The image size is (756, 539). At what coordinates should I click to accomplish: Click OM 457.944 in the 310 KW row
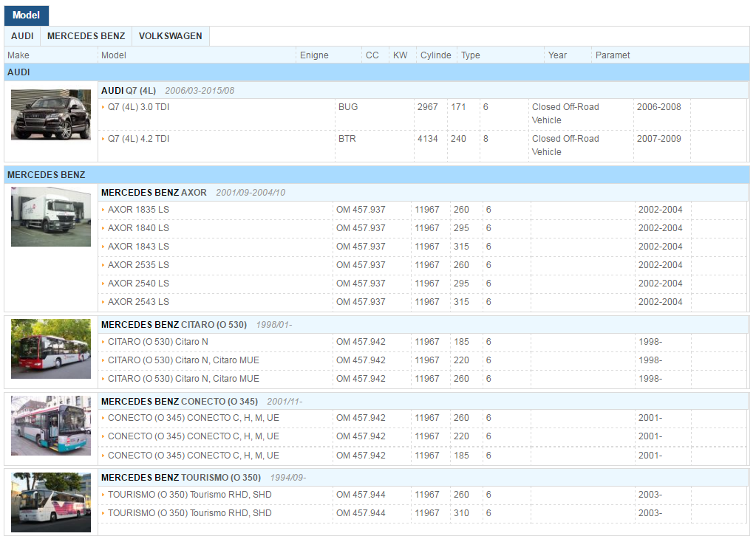(x=361, y=513)
